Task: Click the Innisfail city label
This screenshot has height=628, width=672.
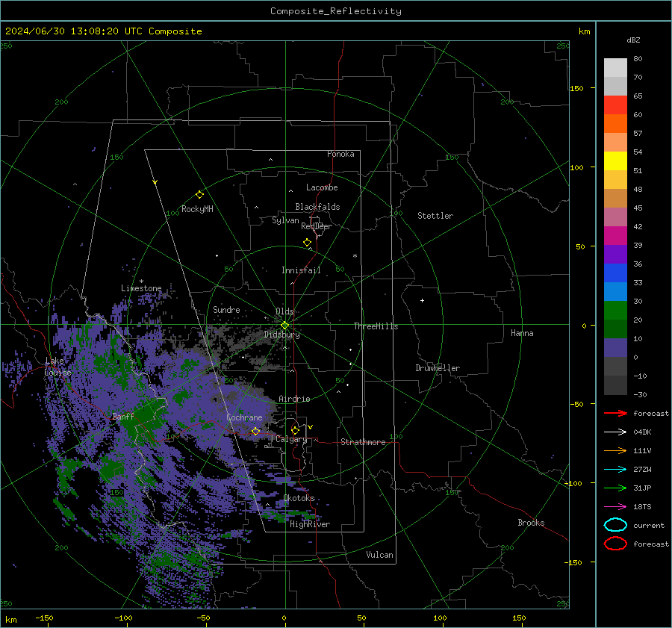Action: [x=301, y=270]
